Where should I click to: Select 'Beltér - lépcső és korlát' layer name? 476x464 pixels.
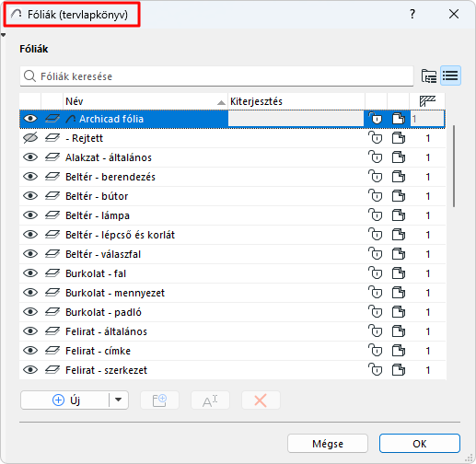121,235
